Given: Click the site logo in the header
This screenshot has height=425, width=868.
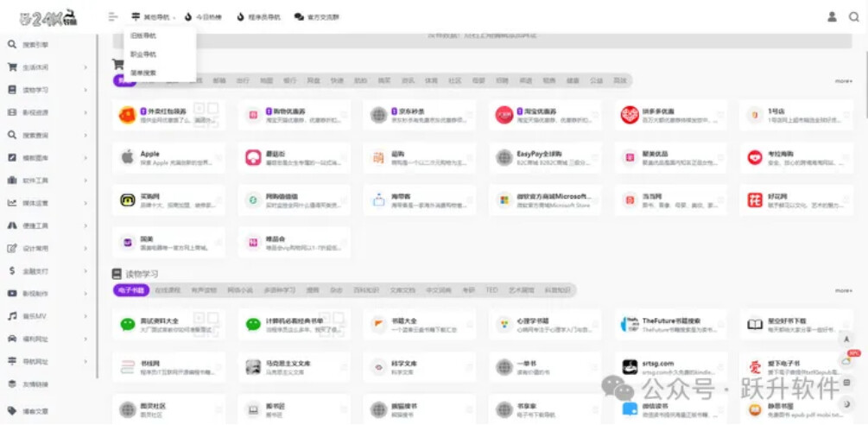Looking at the screenshot, I should pos(48,17).
